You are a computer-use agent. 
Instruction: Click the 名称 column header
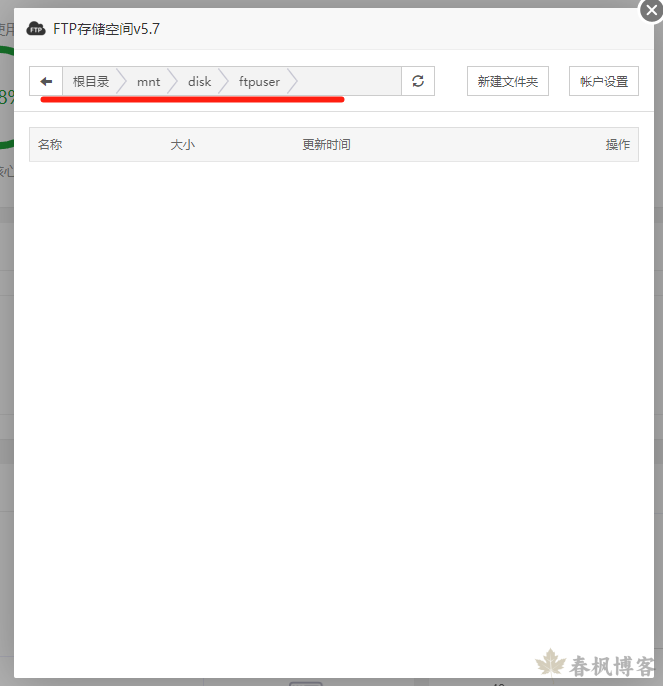[50, 144]
